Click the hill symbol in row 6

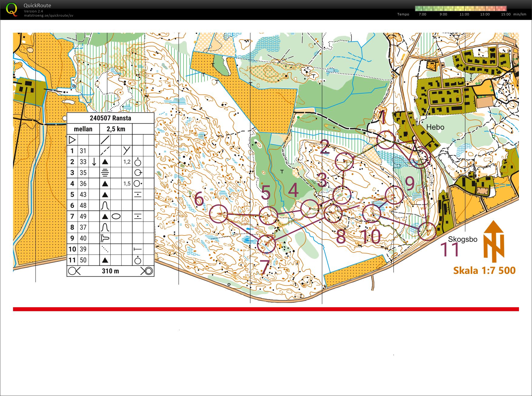point(105,205)
